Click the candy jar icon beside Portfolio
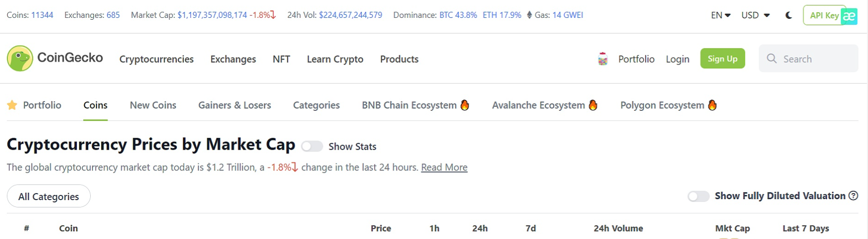 pyautogui.click(x=603, y=59)
